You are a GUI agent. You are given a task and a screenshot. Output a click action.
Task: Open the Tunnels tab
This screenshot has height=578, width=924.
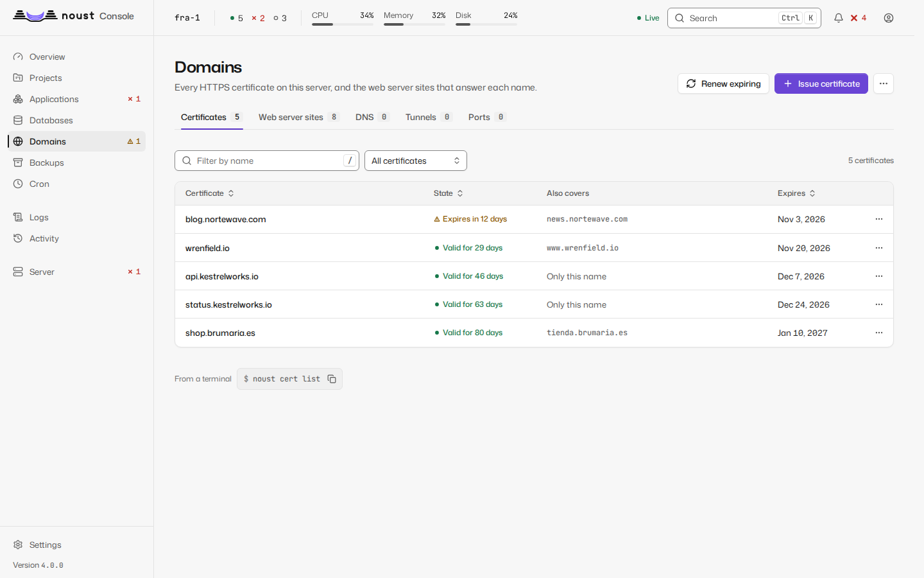429,117
